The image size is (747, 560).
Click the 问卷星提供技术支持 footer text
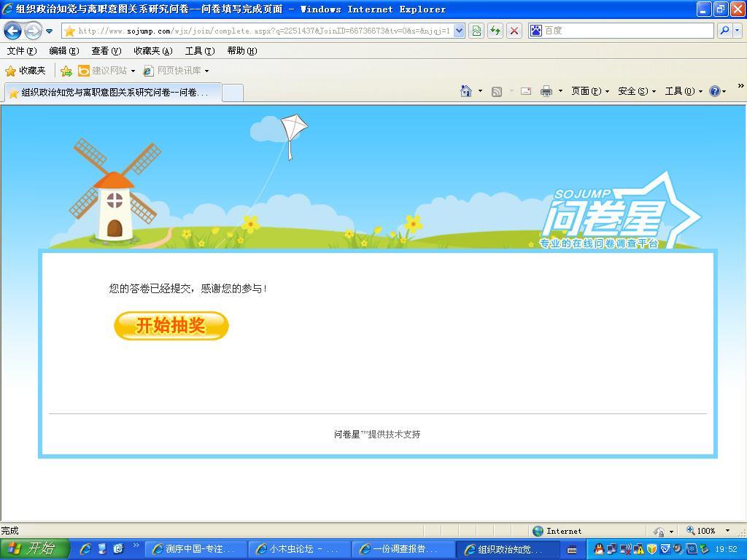[377, 435]
